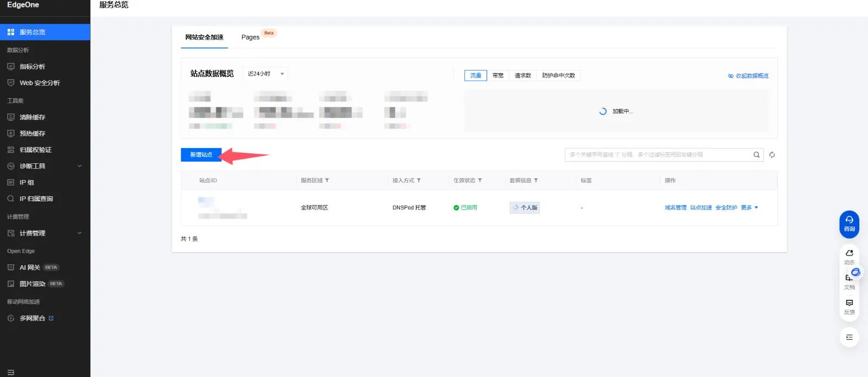Viewport: 868px width, 377px height.
Task: Click the 共 1 条 count text
Action: 189,239
